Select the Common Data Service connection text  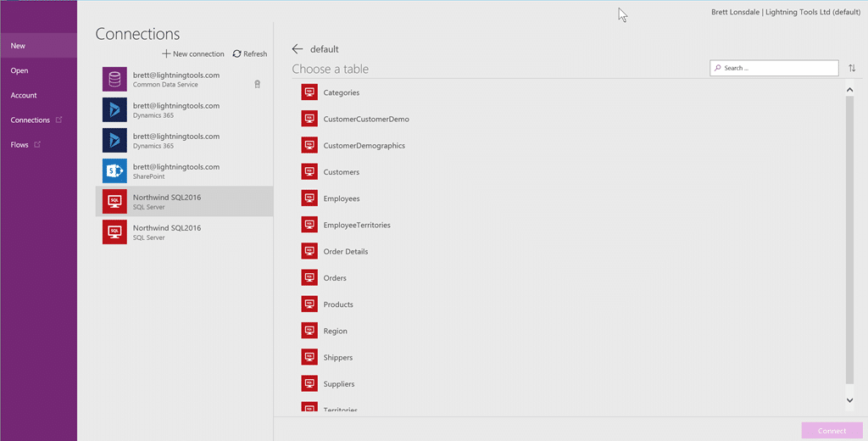165,85
